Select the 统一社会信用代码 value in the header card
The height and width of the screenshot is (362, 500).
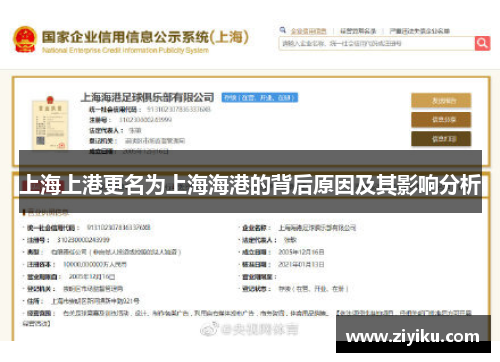(x=179, y=109)
